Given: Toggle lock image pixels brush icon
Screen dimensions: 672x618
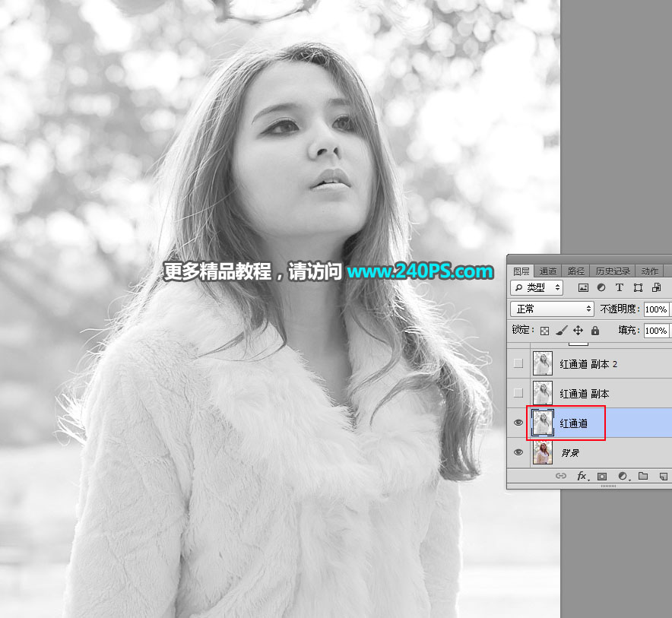Looking at the screenshot, I should tap(562, 331).
